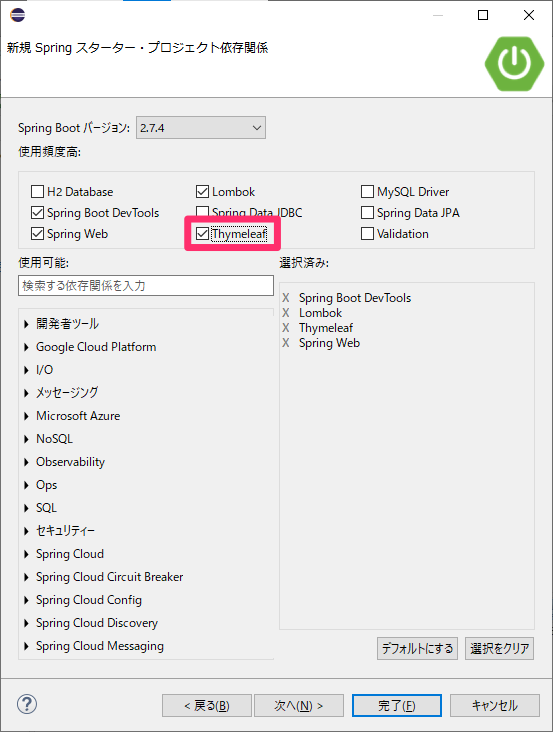Tick the Validation checkbox
The image size is (553, 732).
point(367,233)
